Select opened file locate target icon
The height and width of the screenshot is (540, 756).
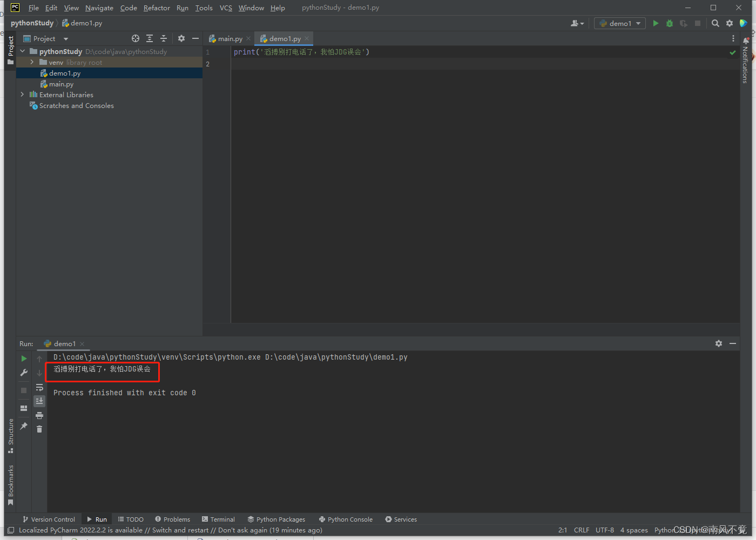coord(136,38)
